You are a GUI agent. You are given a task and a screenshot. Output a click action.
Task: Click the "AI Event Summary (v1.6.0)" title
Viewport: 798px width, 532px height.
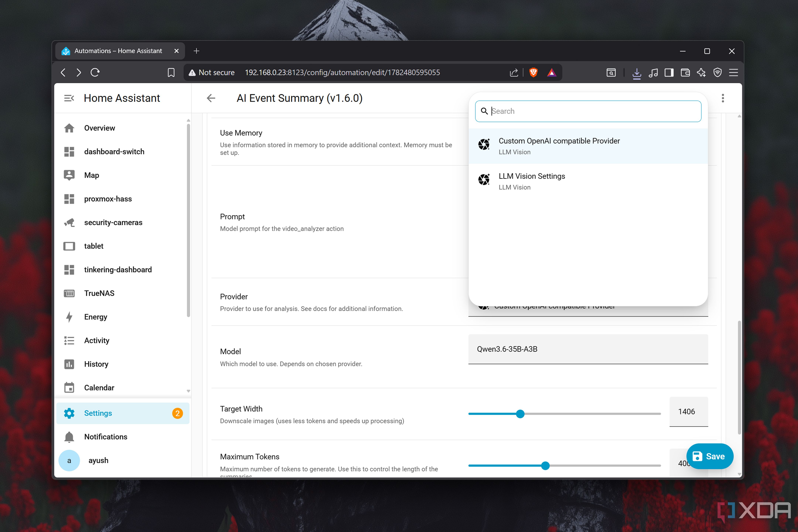coord(300,98)
